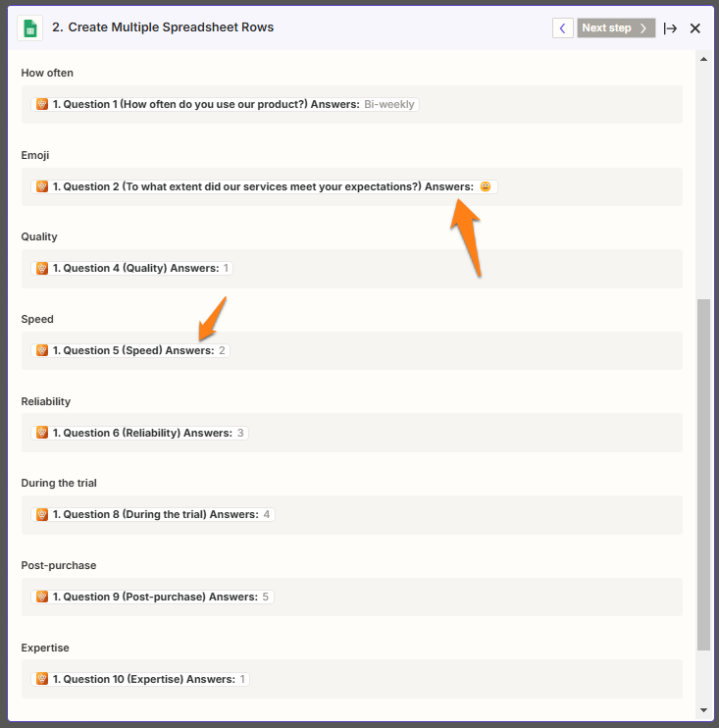Screen dimensions: 719x728
Task: Click the Next step button
Action: 614,27
